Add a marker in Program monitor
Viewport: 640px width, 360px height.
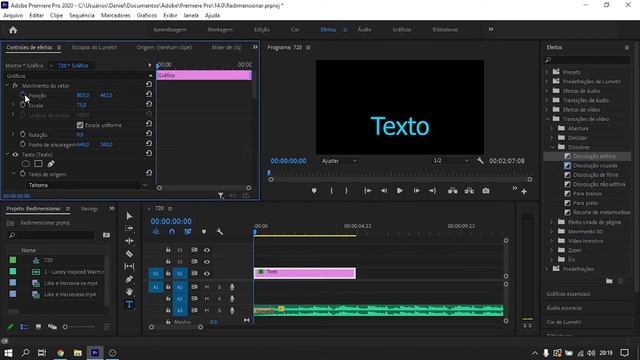pyautogui.click(x=314, y=191)
